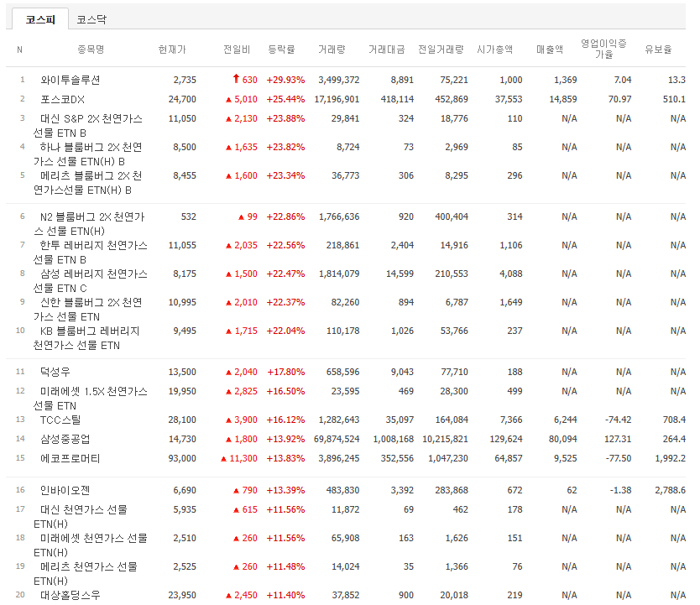Click the 거래대금 column header
The height and width of the screenshot is (605, 700).
tap(387, 49)
